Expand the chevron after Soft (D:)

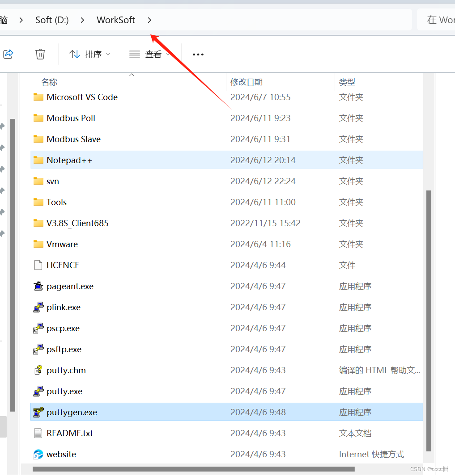point(82,20)
